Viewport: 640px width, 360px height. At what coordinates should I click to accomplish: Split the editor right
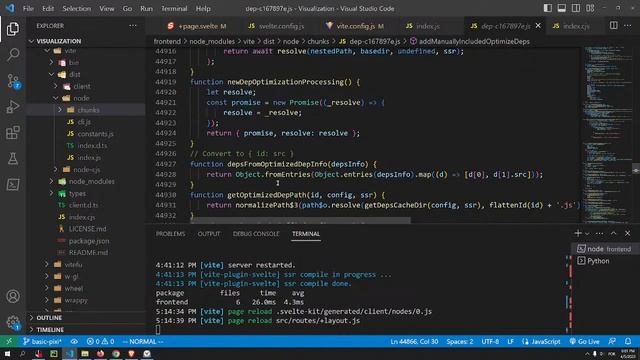point(613,26)
